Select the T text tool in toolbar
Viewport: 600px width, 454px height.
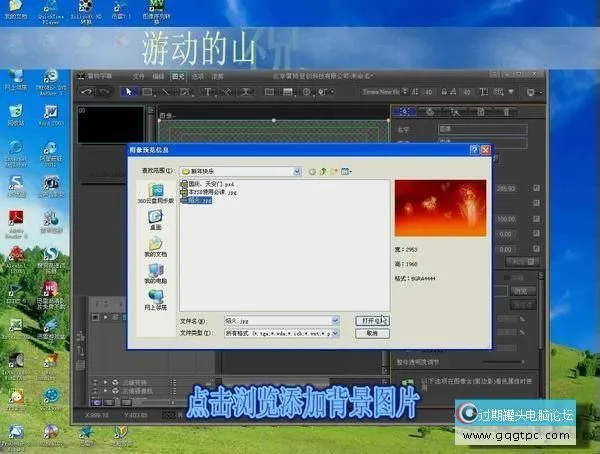coord(208,92)
